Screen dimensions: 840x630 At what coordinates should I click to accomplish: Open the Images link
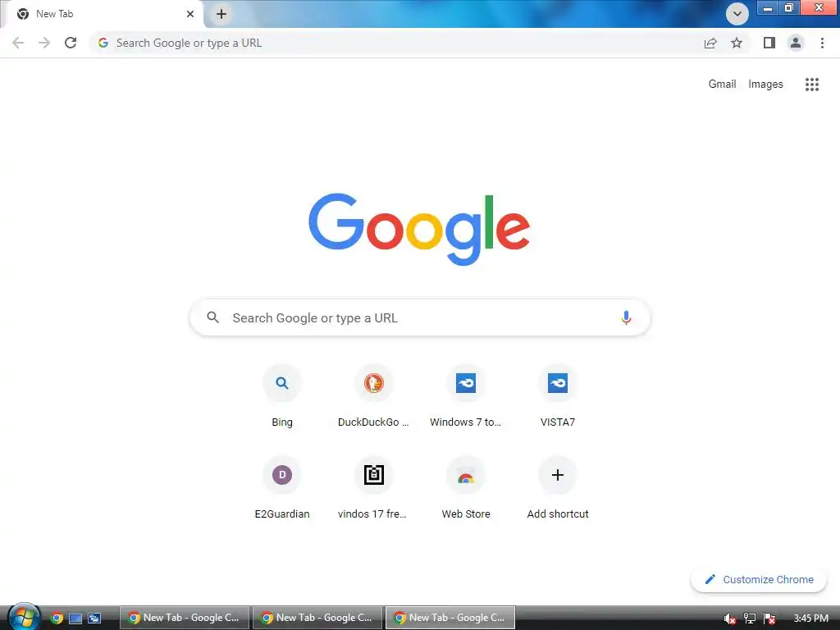(x=765, y=84)
